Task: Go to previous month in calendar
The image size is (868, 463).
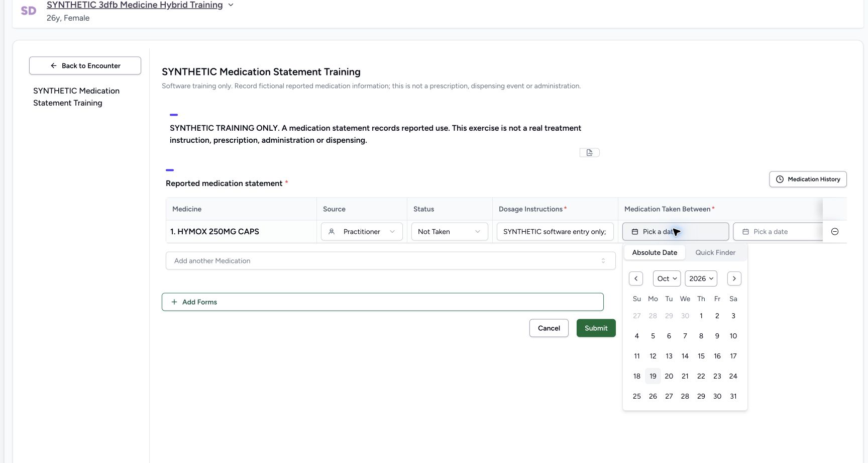Action: pyautogui.click(x=636, y=279)
